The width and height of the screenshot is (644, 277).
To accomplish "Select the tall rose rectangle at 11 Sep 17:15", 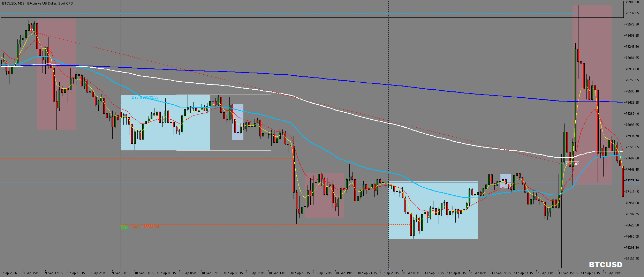I will tap(592, 95).
